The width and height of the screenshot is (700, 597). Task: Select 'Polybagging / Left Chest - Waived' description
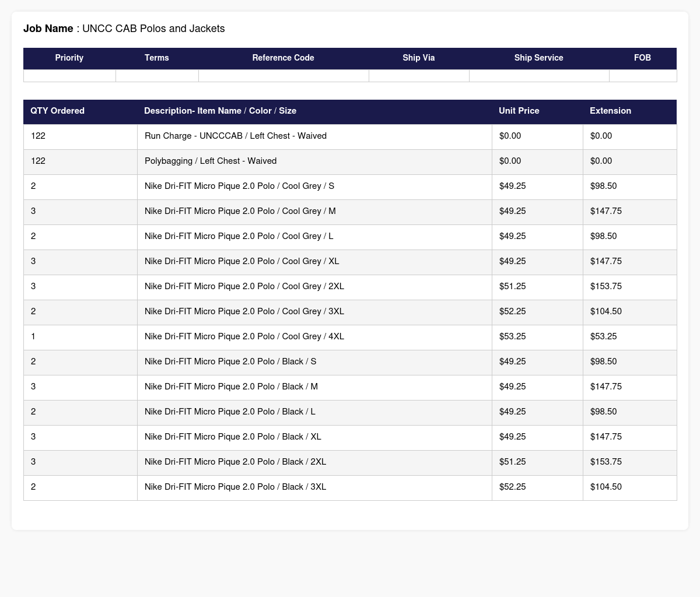click(x=211, y=161)
